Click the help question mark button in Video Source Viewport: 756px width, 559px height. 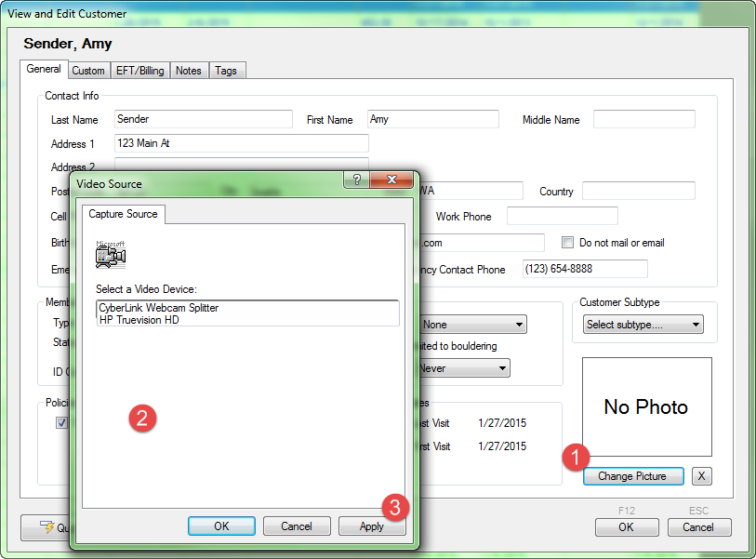(x=356, y=180)
